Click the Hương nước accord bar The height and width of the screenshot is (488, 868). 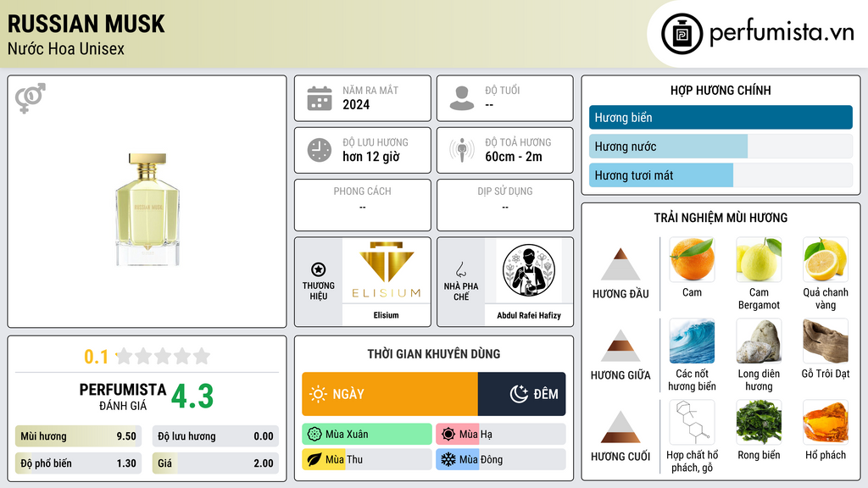pos(721,146)
